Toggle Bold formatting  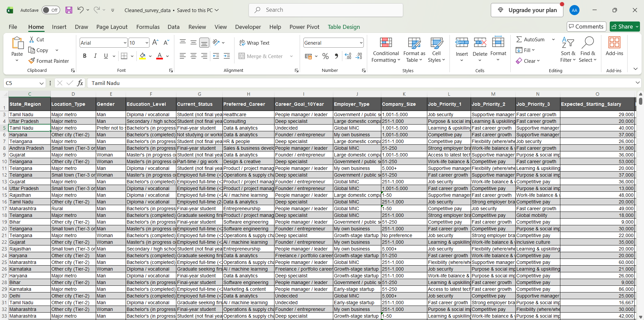(x=85, y=56)
